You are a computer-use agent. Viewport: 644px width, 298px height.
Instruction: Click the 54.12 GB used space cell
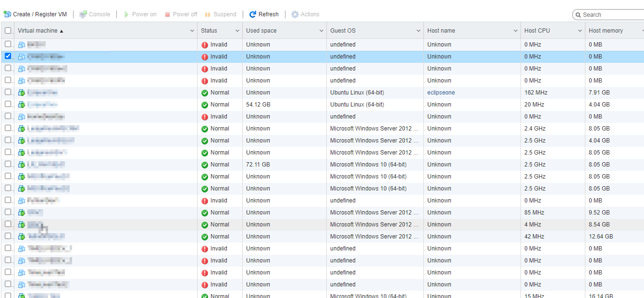[258, 105]
